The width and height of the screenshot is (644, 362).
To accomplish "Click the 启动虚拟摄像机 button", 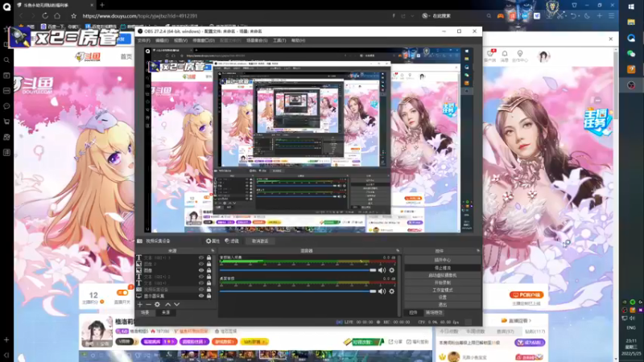I will coord(442,275).
